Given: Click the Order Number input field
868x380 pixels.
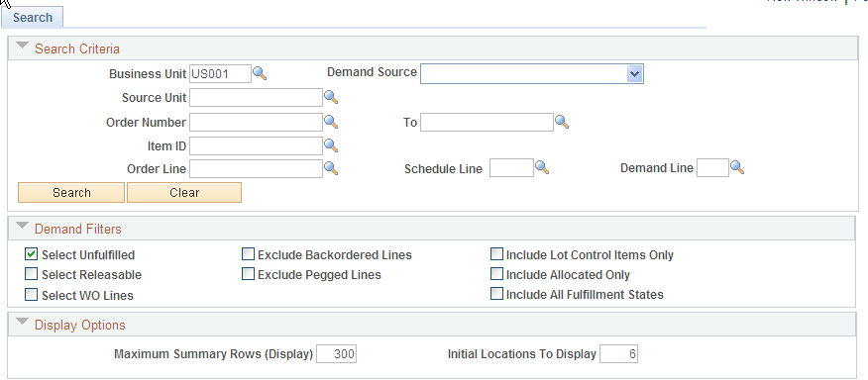Looking at the screenshot, I should [x=256, y=123].
